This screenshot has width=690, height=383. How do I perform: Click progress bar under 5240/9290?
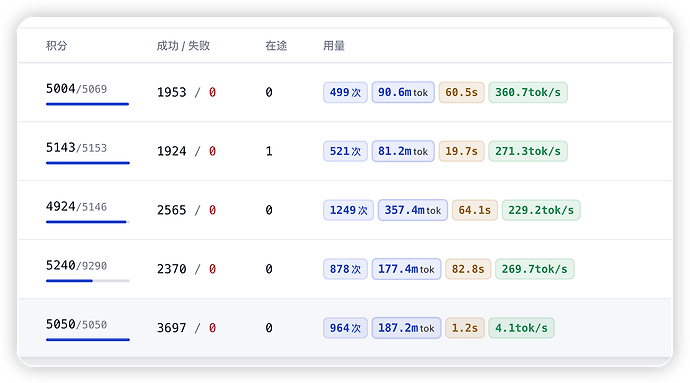click(88, 281)
